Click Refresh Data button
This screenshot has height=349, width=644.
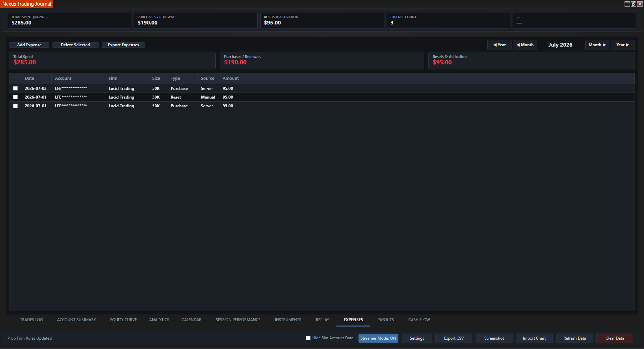tap(575, 338)
